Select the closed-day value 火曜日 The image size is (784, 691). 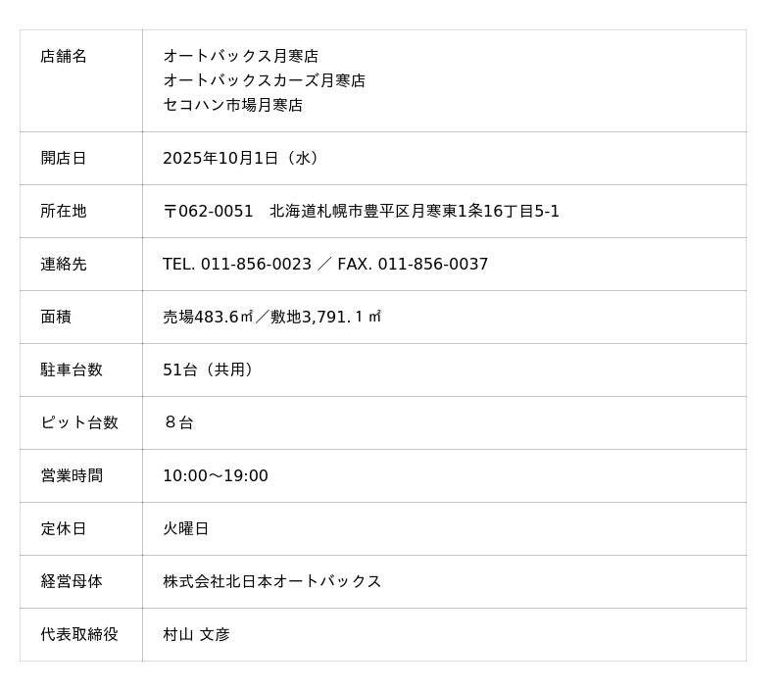[186, 529]
